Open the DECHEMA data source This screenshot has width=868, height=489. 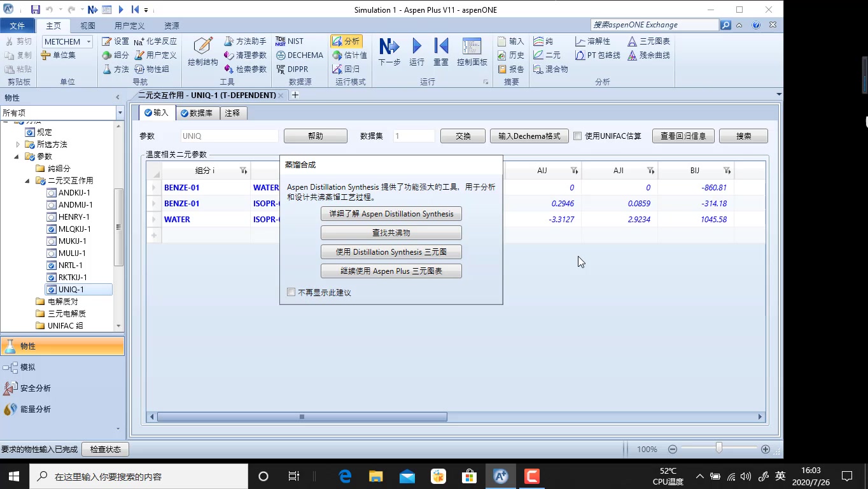tap(300, 55)
